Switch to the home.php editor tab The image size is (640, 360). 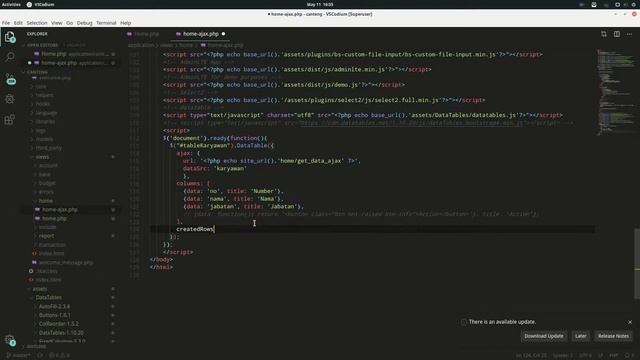point(146,34)
